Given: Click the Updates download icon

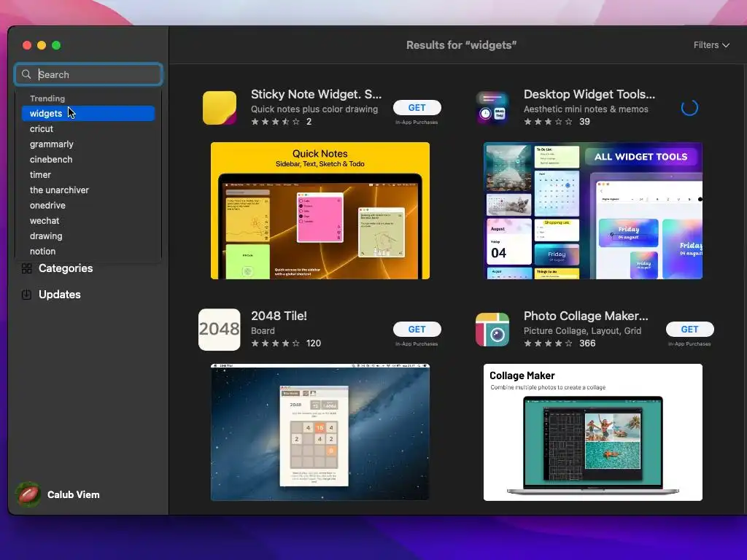Looking at the screenshot, I should pyautogui.click(x=27, y=295).
